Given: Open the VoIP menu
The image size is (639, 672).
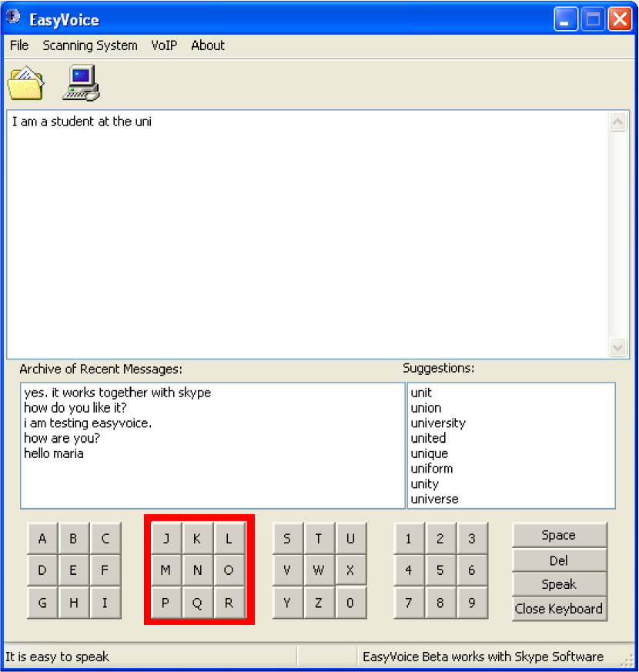Looking at the screenshot, I should pyautogui.click(x=164, y=45).
